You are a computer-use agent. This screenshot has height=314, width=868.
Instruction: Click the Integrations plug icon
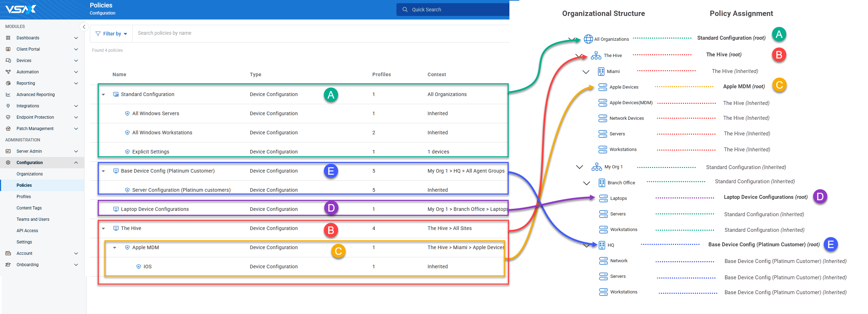pos(8,106)
